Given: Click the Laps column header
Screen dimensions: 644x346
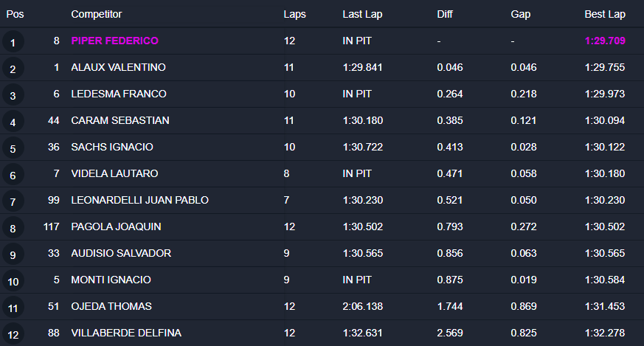Looking at the screenshot, I should click(294, 14).
